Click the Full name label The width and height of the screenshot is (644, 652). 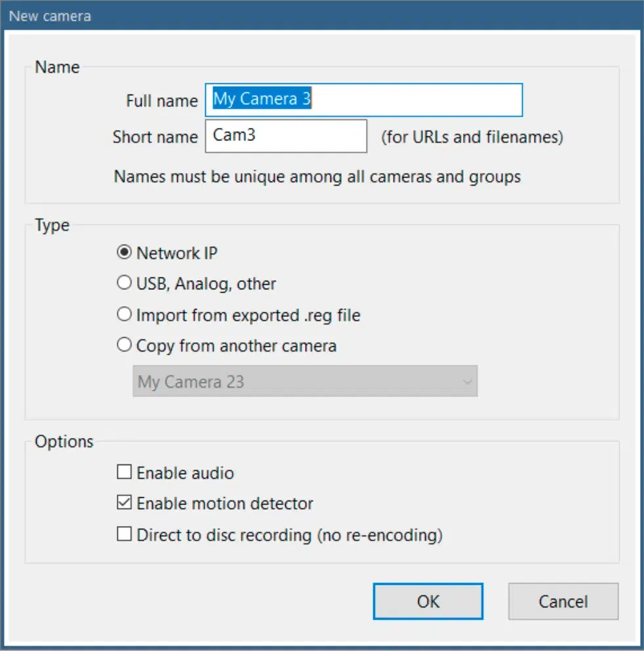pyautogui.click(x=161, y=101)
